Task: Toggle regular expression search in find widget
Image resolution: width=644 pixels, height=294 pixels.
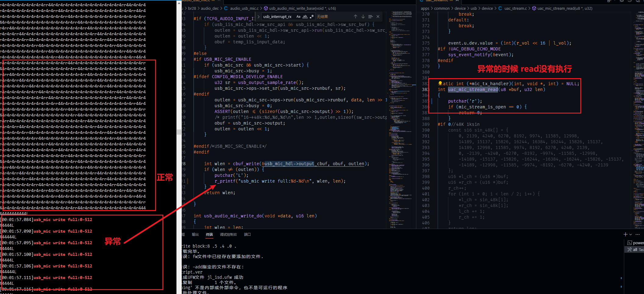Action: click(x=311, y=16)
